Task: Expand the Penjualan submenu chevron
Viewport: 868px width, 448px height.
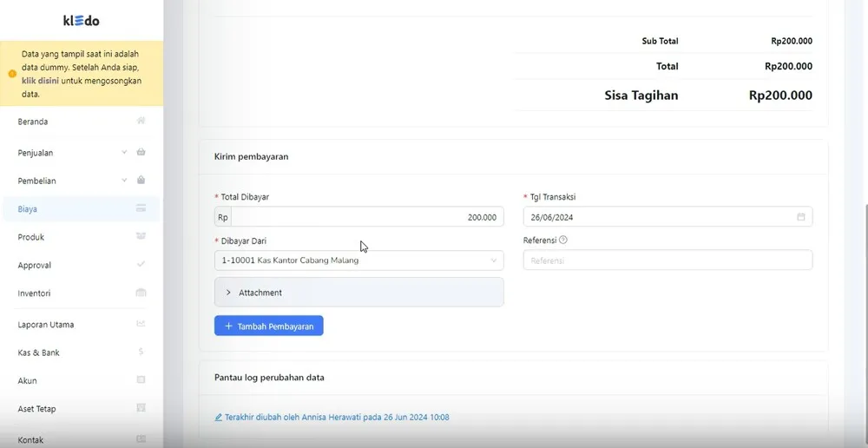Action: pos(124,152)
